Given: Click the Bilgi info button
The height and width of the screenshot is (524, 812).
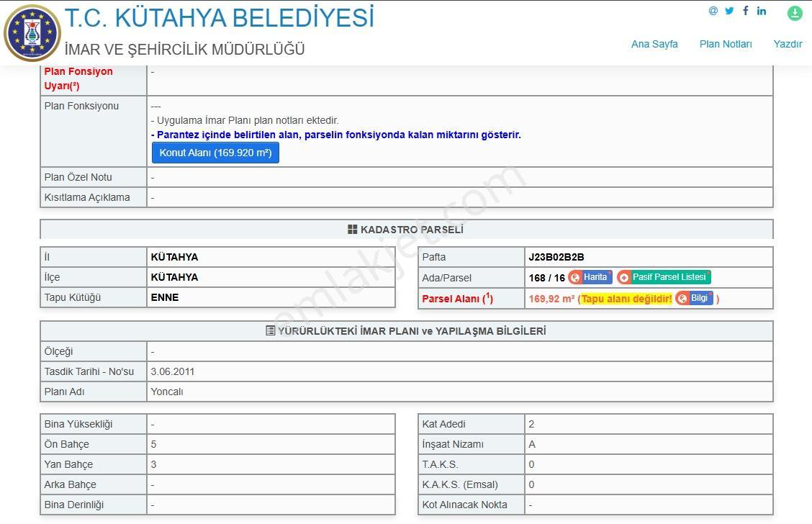Looking at the screenshot, I should (x=695, y=298).
